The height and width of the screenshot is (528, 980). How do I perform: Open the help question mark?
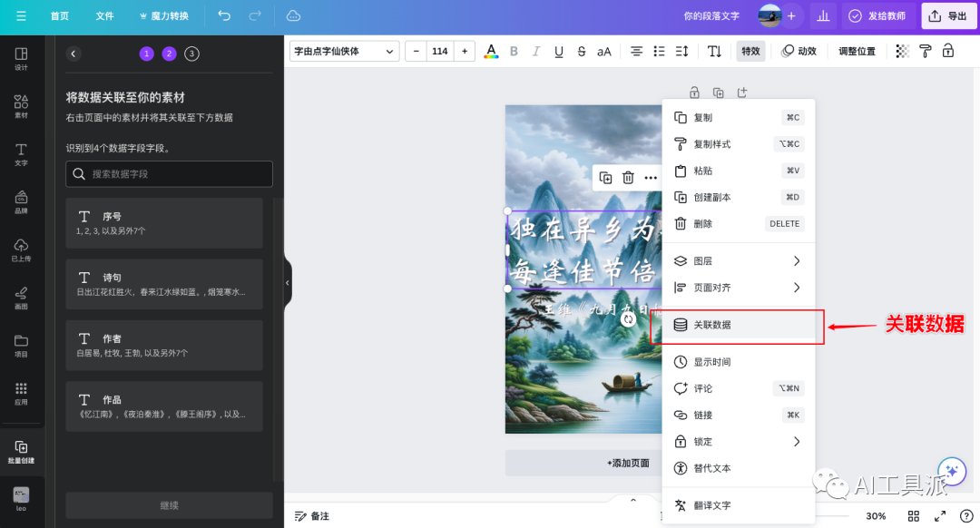pos(966,516)
